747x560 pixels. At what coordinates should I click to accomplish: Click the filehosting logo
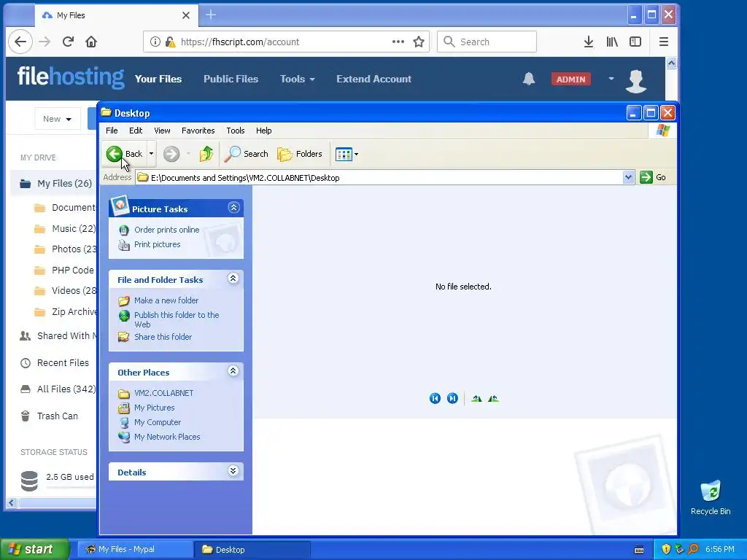(x=71, y=77)
